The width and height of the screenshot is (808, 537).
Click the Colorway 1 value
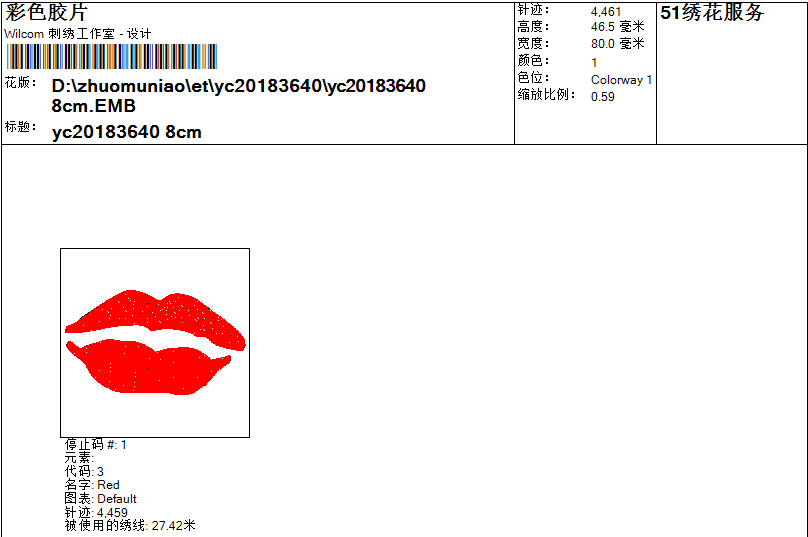click(621, 80)
